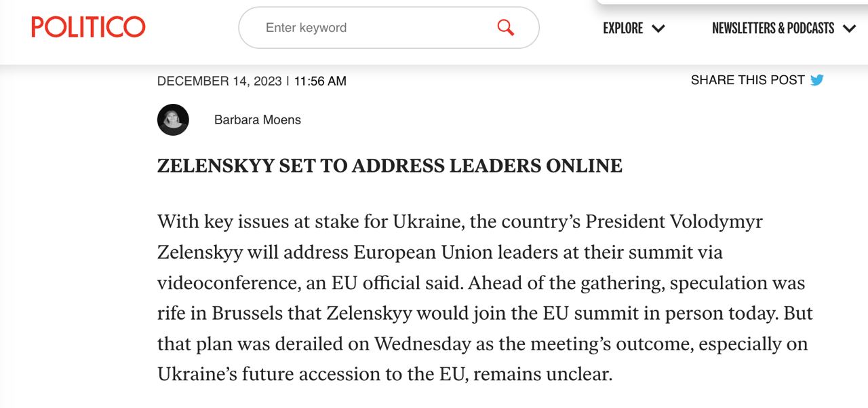Expand the Explore chevron arrow
Screen dimensions: 868x408
point(658,29)
